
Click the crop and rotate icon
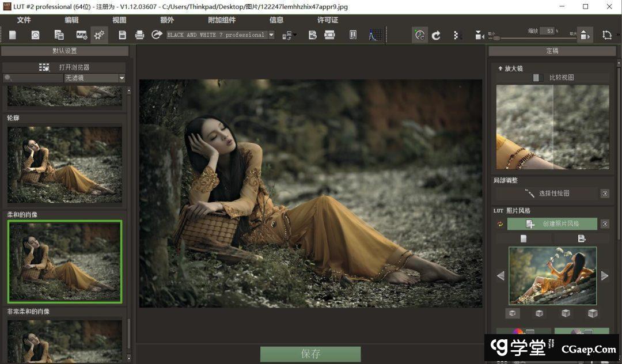point(606,35)
